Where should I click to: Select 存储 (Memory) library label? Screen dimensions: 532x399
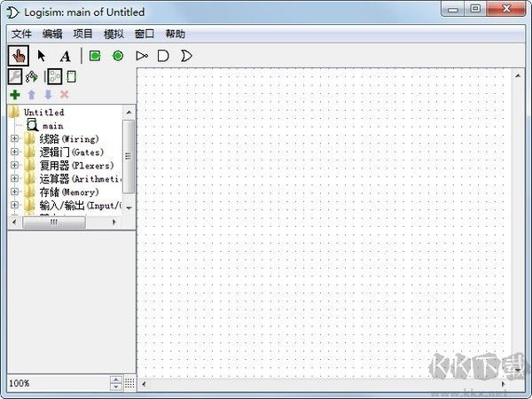69,192
